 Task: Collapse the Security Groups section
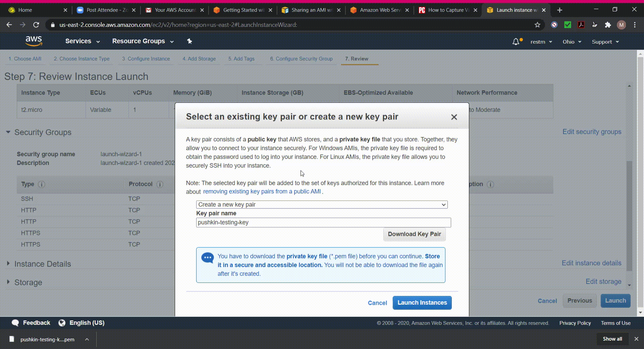coord(8,132)
